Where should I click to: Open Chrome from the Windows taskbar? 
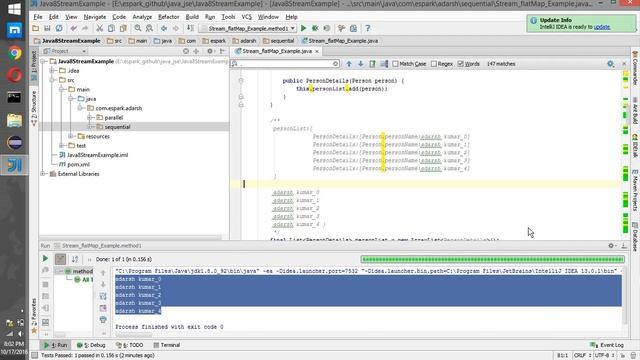click(x=14, y=53)
